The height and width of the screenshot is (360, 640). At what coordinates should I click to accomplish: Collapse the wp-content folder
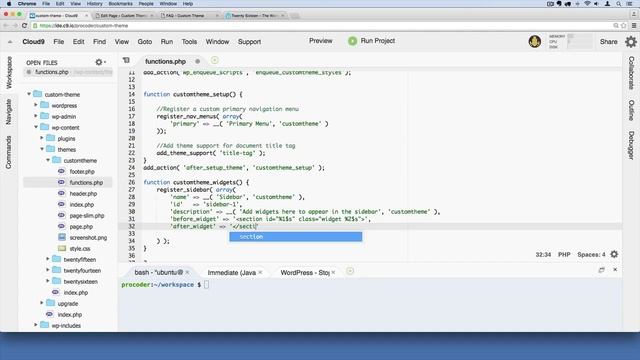36,127
